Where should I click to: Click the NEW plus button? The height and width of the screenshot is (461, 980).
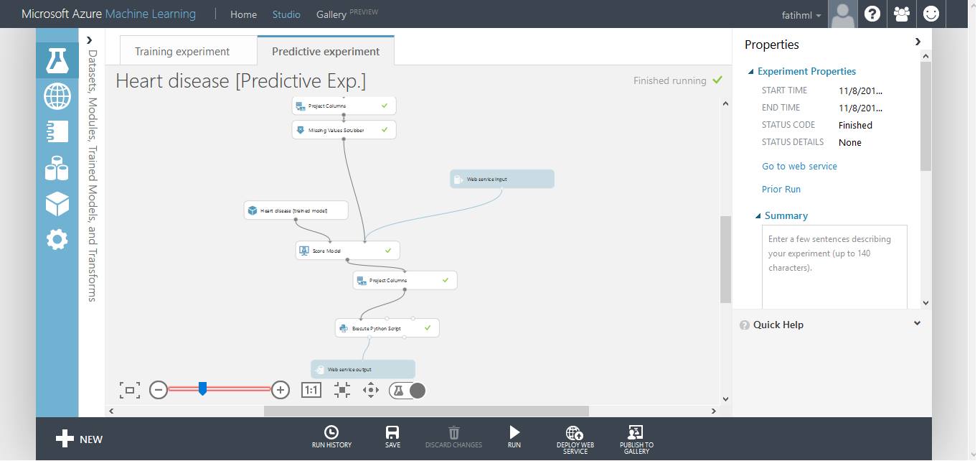point(79,439)
